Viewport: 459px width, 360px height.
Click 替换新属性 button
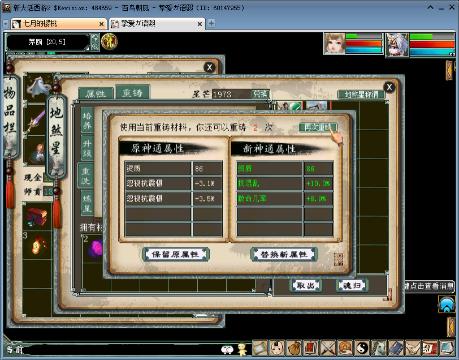[x=284, y=254]
